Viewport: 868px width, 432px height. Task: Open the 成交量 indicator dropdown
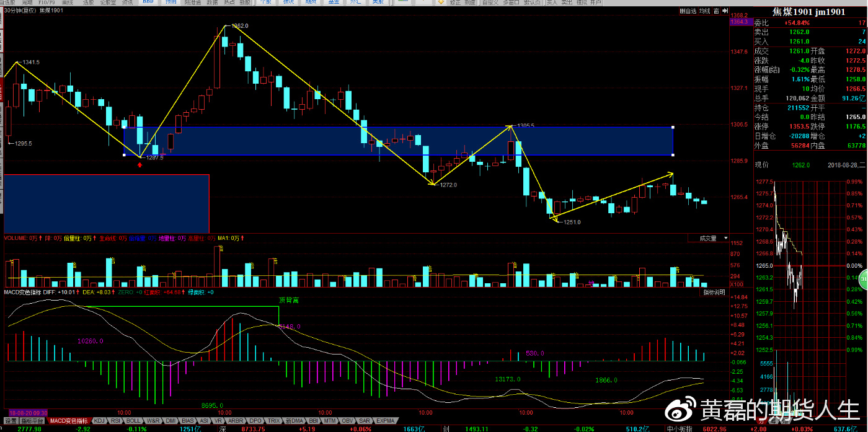[x=708, y=238]
